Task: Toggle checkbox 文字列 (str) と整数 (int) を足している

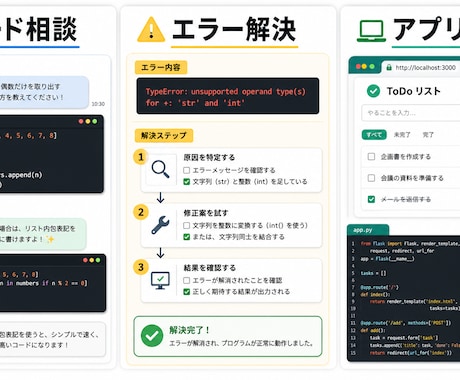Action: tap(187, 182)
